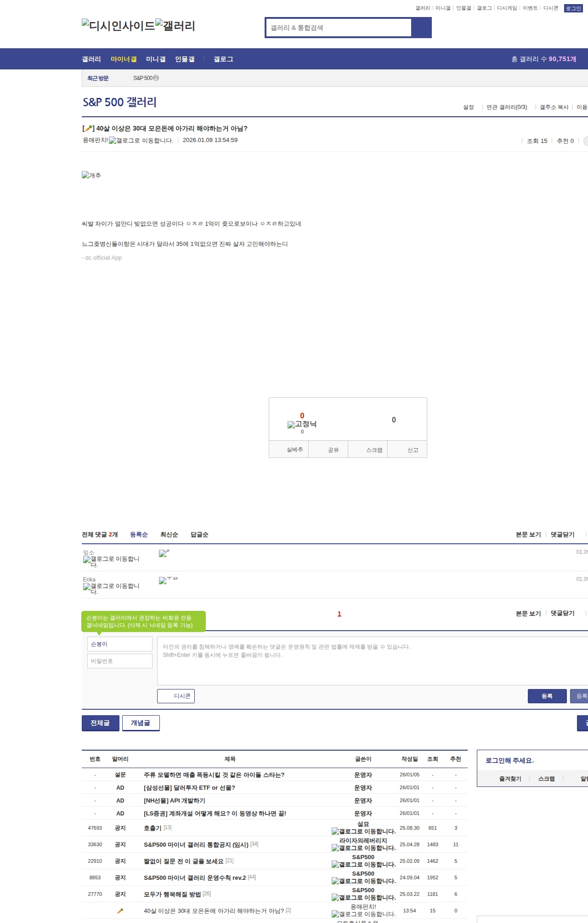Click into the comment text area

point(373,661)
